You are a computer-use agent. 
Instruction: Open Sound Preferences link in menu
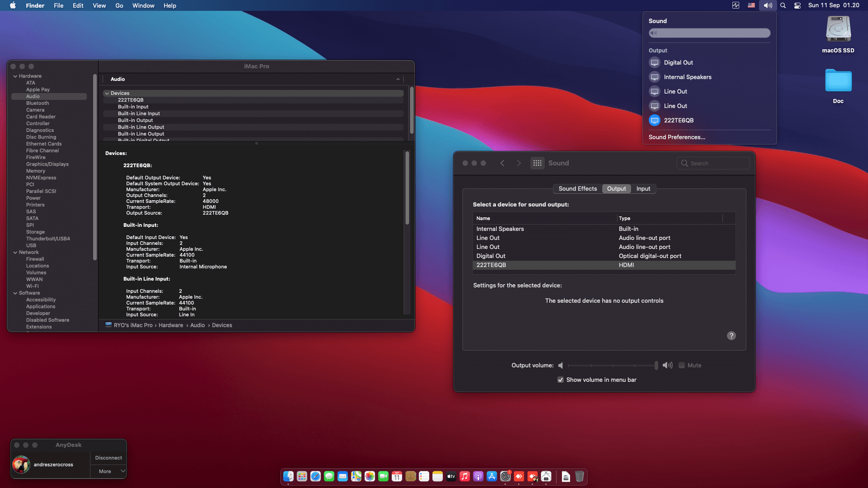click(676, 137)
